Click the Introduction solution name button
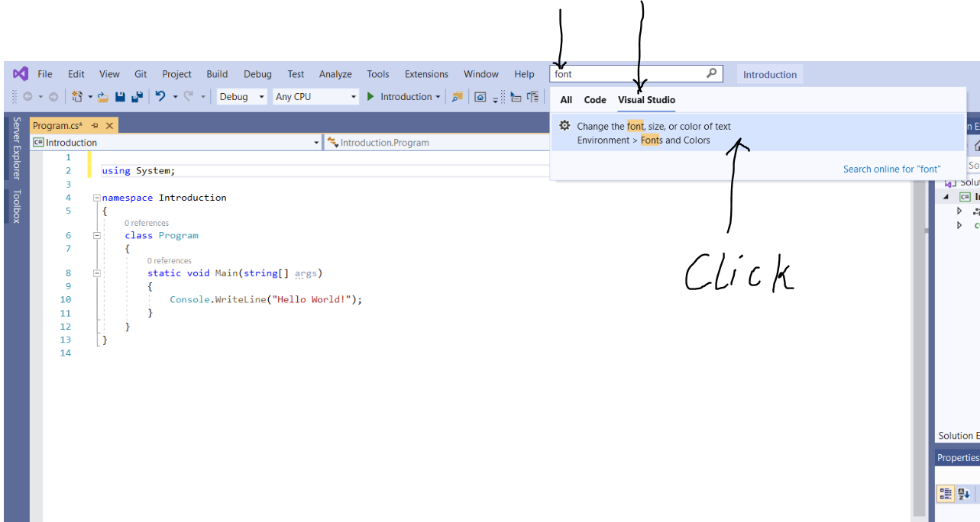The width and height of the screenshot is (980, 522). tap(770, 74)
